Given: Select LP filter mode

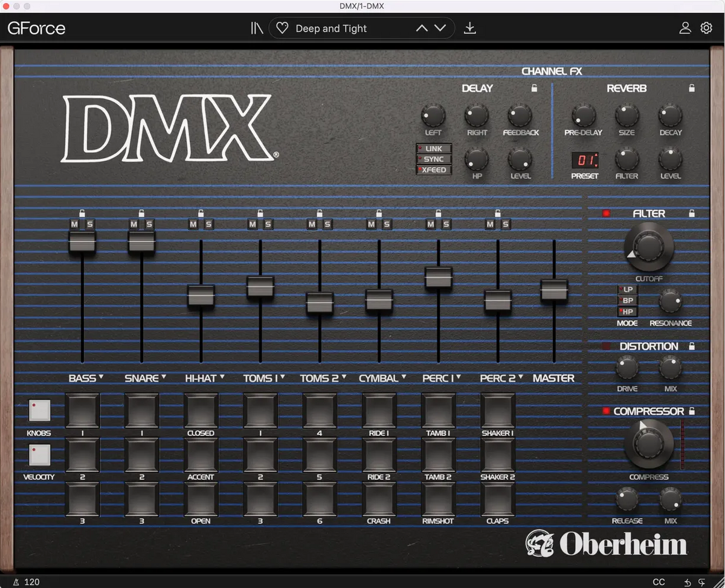Looking at the screenshot, I should [627, 290].
